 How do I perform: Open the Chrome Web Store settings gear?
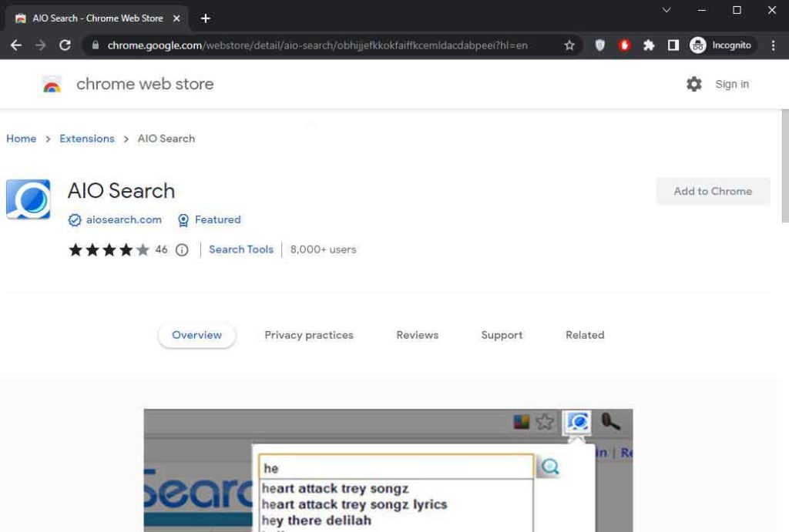694,84
